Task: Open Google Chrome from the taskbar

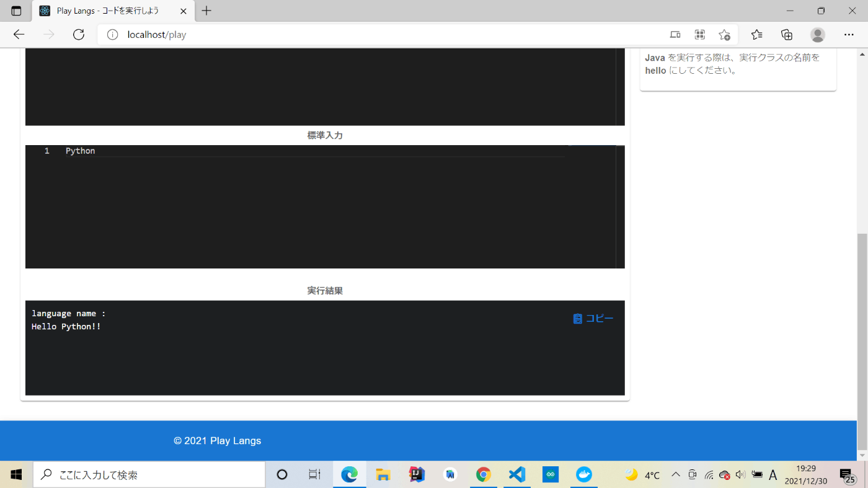Action: [x=484, y=475]
